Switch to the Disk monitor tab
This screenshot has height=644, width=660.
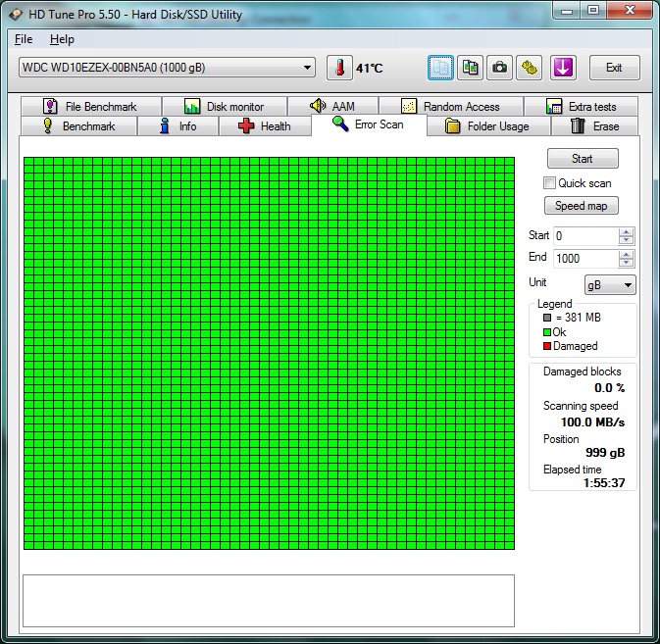[225, 107]
